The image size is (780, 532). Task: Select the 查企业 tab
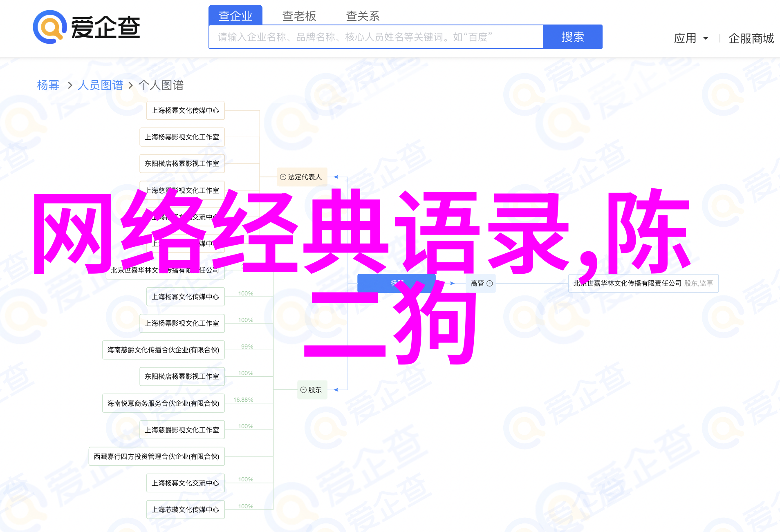(235, 16)
